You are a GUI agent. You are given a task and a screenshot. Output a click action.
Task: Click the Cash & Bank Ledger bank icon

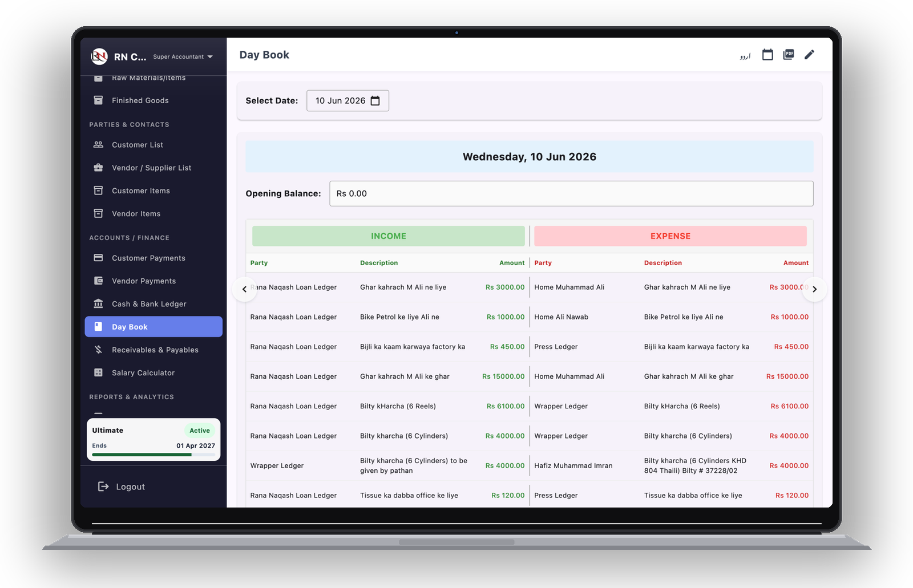coord(98,303)
